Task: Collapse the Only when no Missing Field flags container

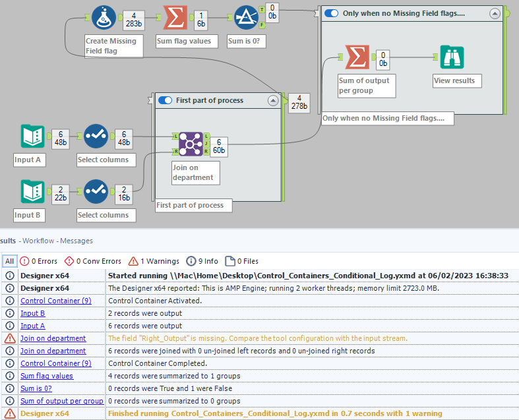Action: point(495,13)
